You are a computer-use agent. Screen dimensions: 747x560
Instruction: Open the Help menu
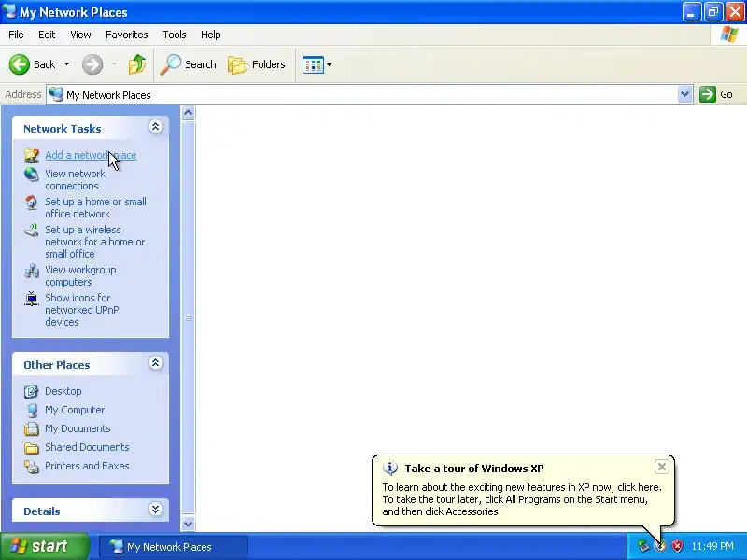click(211, 35)
